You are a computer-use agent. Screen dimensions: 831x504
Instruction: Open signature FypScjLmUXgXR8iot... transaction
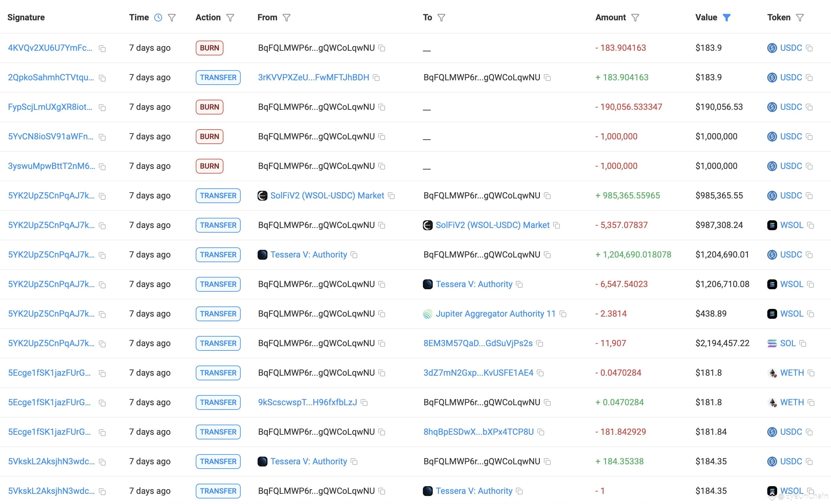tap(50, 107)
